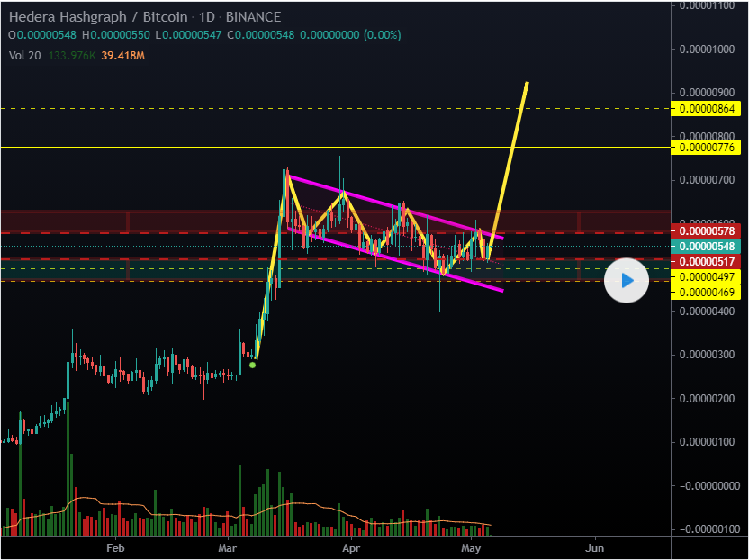The height and width of the screenshot is (560, 749).
Task: Click the green dot marker near March
Action: click(x=253, y=365)
